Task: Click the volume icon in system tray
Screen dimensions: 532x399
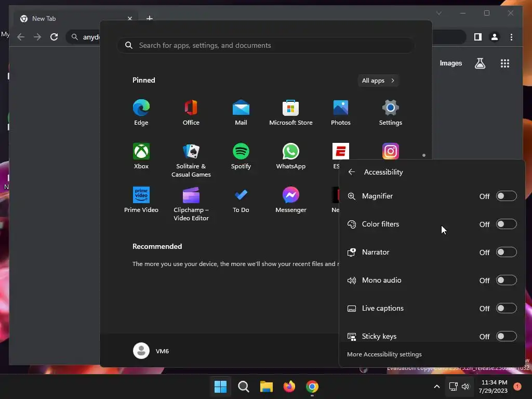Action: 465,387
